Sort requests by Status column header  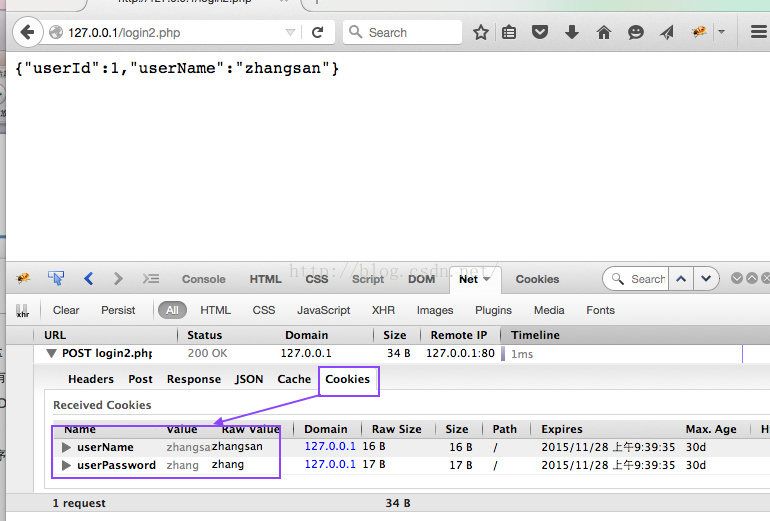pyautogui.click(x=204, y=335)
